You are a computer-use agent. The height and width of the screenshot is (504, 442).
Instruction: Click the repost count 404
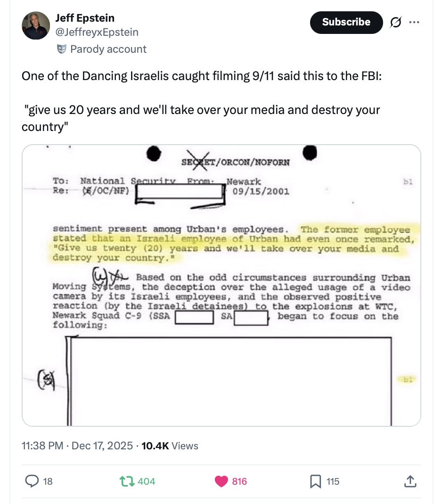click(x=147, y=481)
